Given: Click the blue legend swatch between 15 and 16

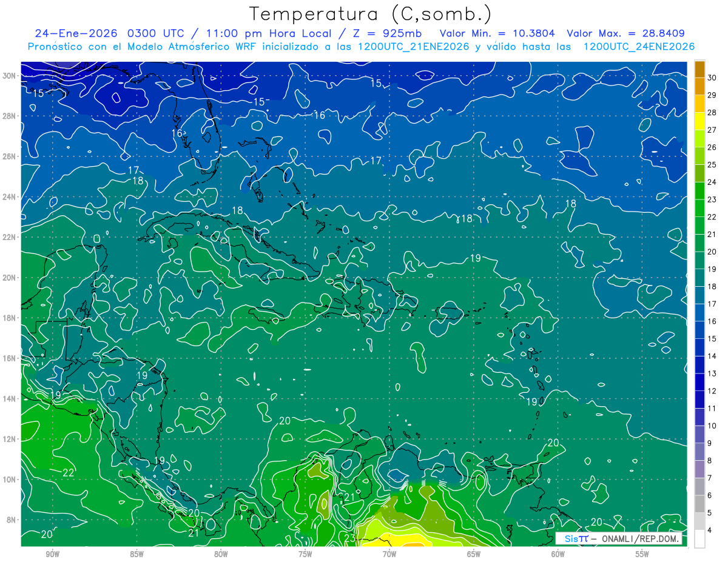Looking at the screenshot, I should tap(699, 330).
